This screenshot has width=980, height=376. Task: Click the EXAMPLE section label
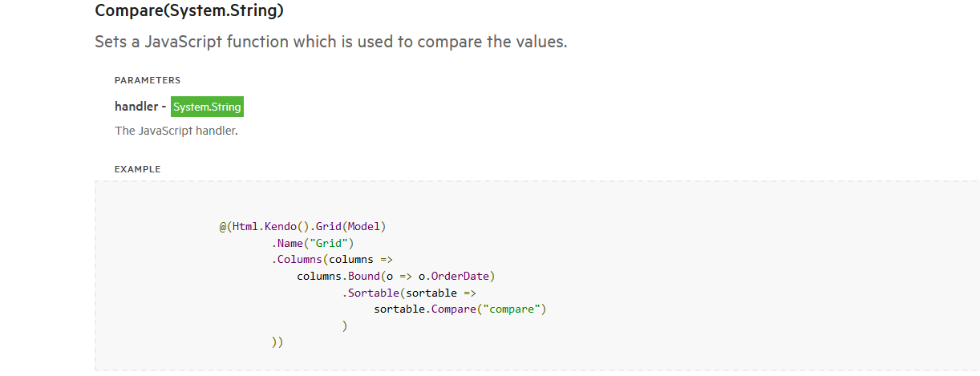(138, 169)
